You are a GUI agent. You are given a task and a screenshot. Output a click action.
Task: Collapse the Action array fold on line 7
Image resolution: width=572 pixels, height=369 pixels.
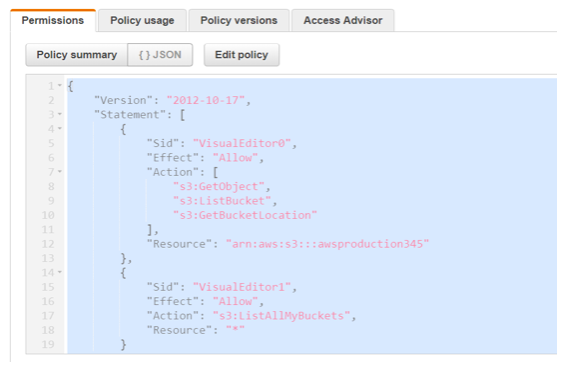click(60, 172)
